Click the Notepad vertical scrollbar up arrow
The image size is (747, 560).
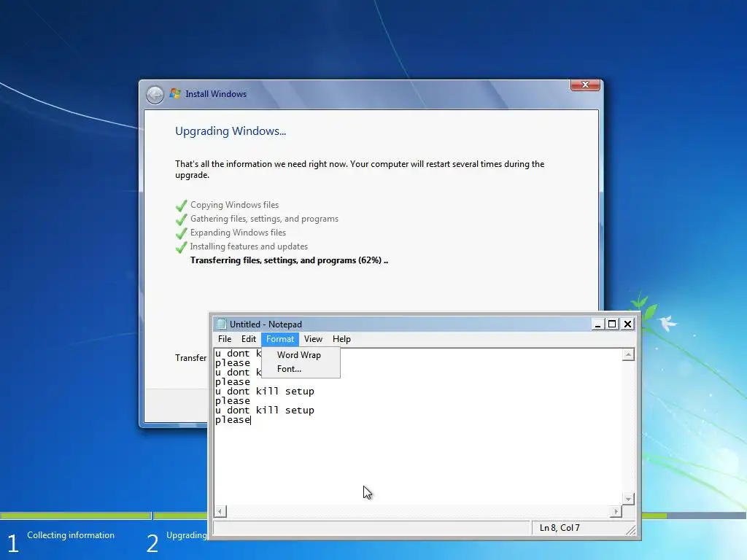click(628, 355)
